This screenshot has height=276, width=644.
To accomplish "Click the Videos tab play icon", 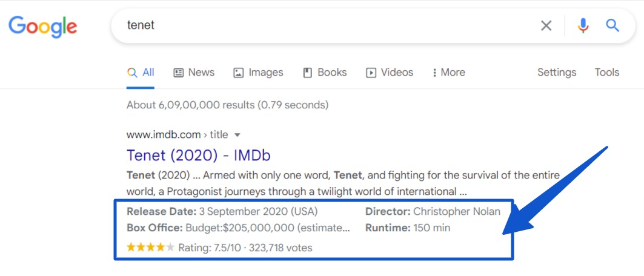I will [x=371, y=73].
